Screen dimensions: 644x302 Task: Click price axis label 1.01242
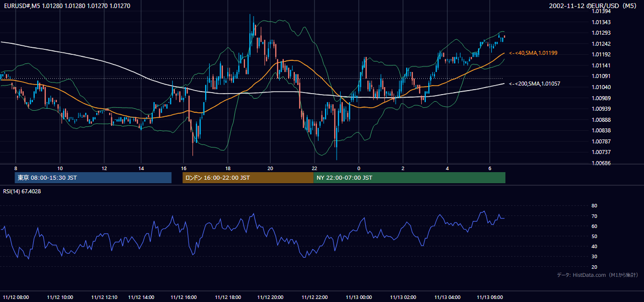tap(602, 44)
